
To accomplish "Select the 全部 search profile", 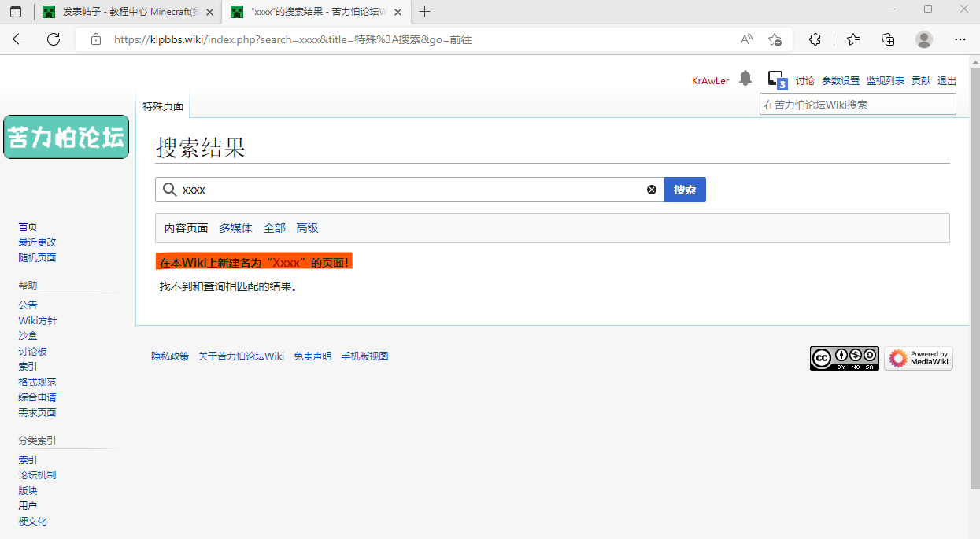I will [x=275, y=228].
